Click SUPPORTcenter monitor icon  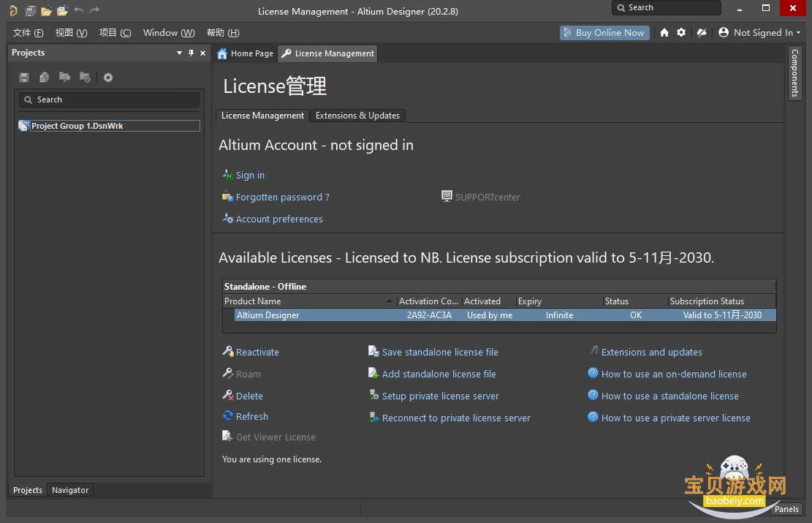pyautogui.click(x=447, y=196)
